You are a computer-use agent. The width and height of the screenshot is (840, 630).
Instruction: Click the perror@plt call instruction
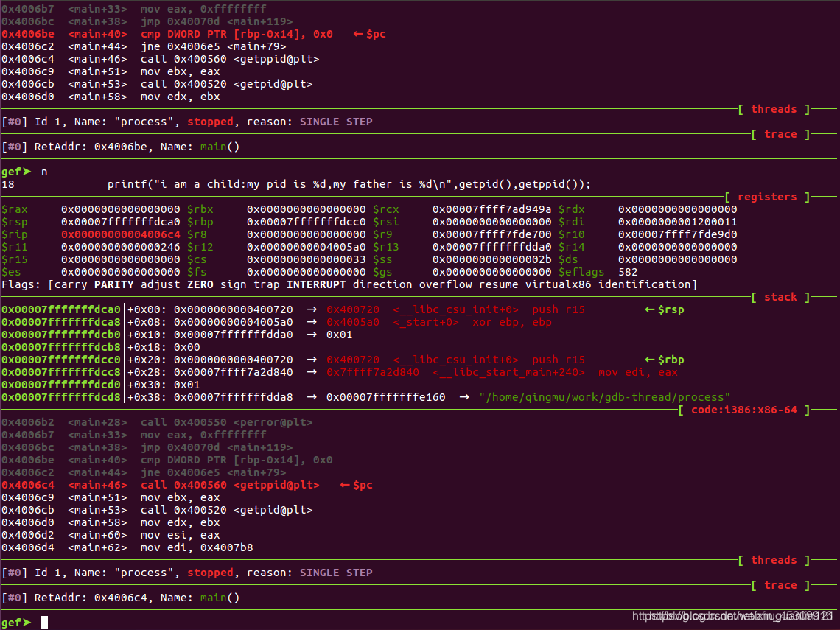227,422
